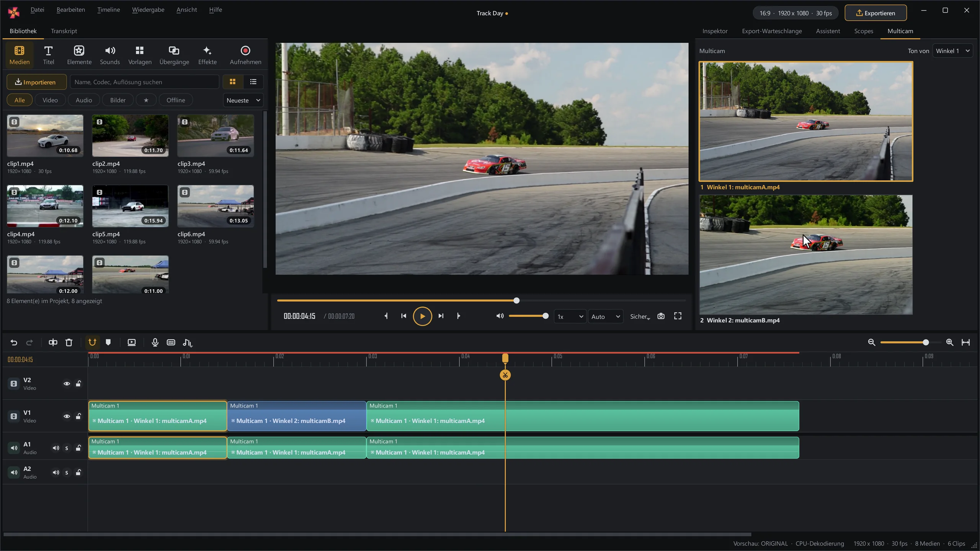The height and width of the screenshot is (551, 980).
Task: Switch to the Scopes tab
Action: point(864,31)
